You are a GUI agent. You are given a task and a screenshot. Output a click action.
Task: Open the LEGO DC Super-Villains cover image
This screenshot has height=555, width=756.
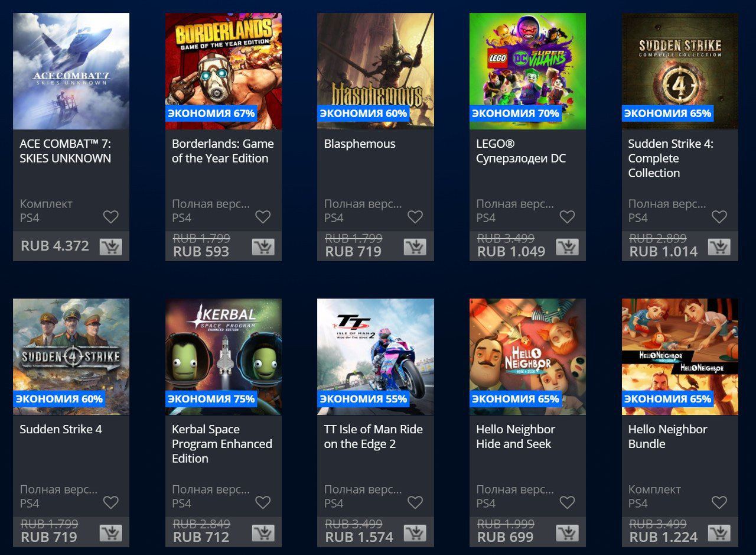point(527,71)
